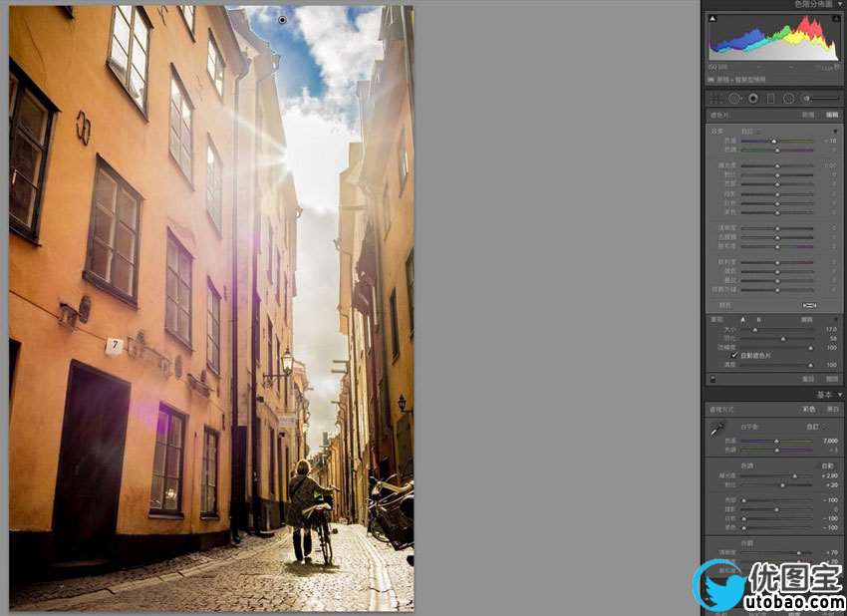Image resolution: width=847 pixels, height=616 pixels.
Task: Select the Crop Overlay tool
Action: pyautogui.click(x=715, y=99)
